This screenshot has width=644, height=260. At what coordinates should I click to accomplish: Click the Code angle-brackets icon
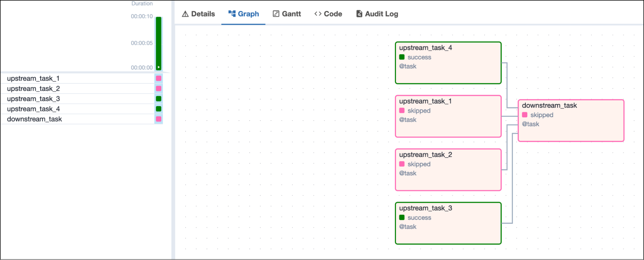click(x=318, y=14)
